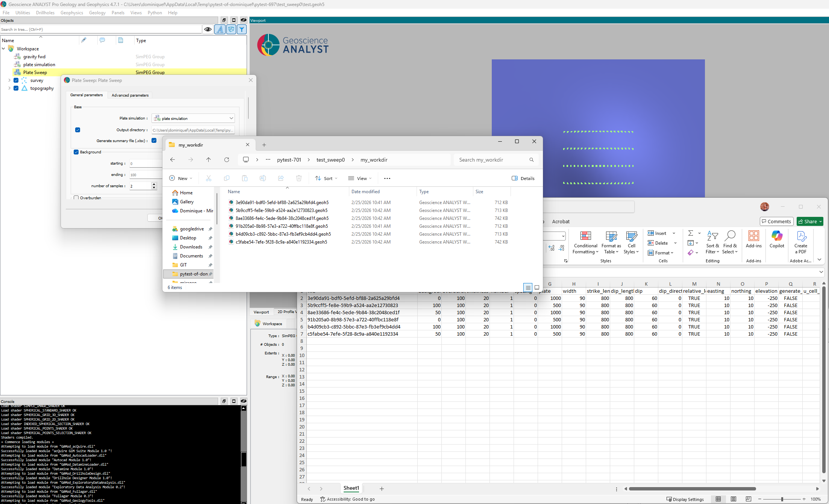
Task: Click the eye visibility icon in Objects search bar
Action: 208,29
